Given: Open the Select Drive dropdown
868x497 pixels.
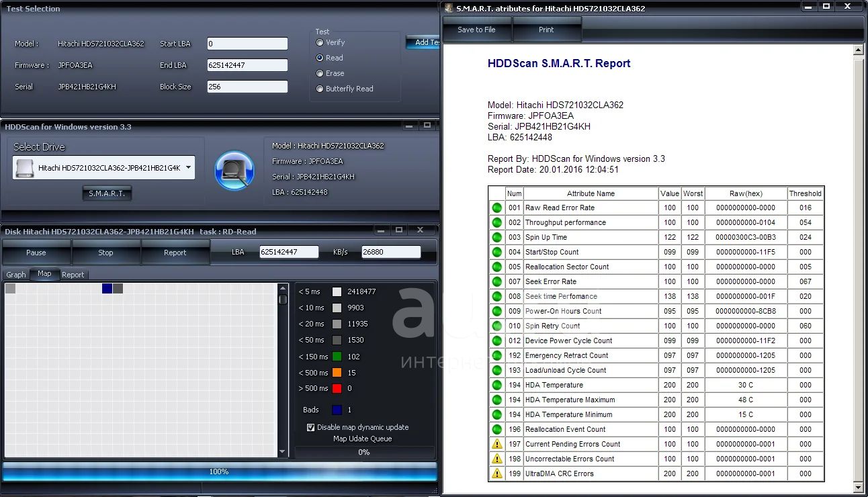Looking at the screenshot, I should pos(188,168).
